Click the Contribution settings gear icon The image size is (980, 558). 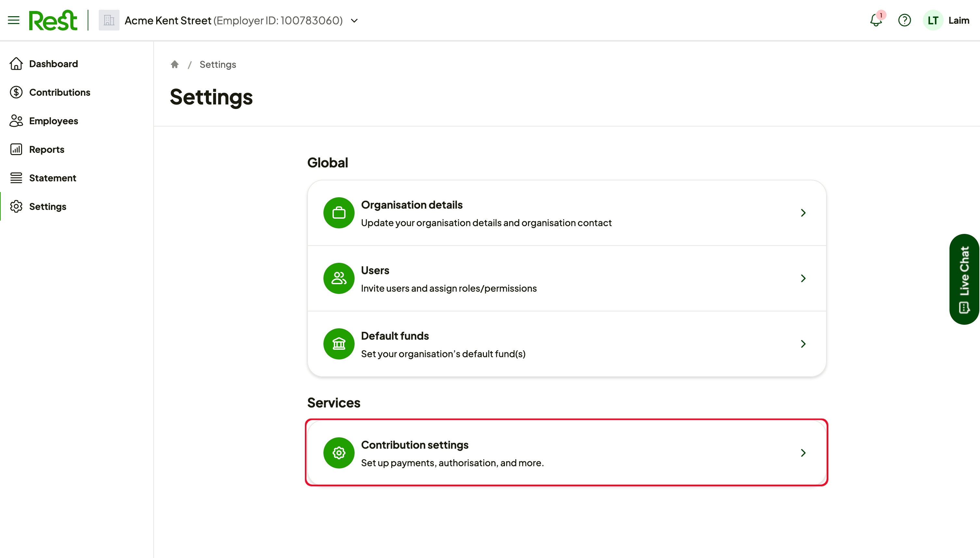coord(339,453)
